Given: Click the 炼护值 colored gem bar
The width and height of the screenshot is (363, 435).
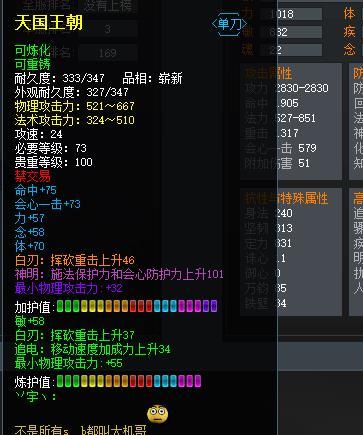Looking at the screenshot, I should pos(129,381).
